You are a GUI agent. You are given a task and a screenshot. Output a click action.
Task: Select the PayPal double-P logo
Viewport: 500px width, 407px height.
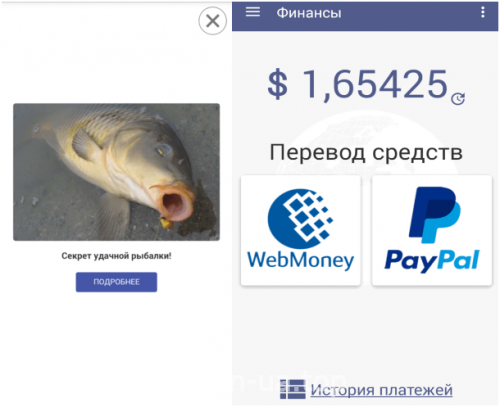coord(435,215)
